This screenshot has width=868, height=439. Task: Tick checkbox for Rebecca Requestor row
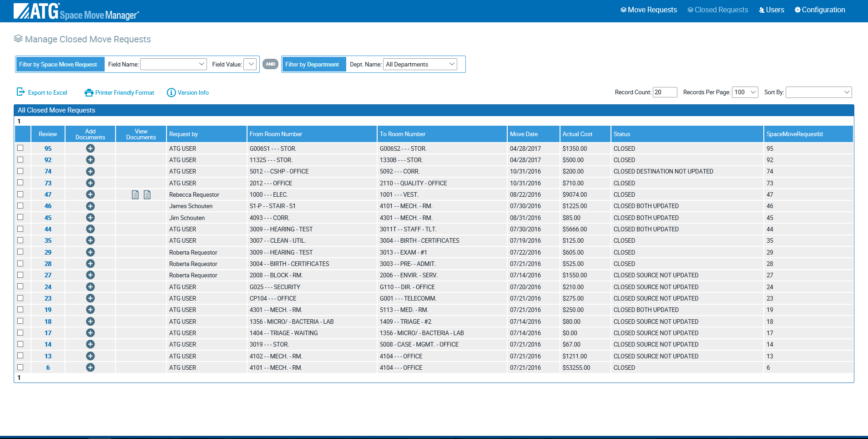pyautogui.click(x=20, y=194)
